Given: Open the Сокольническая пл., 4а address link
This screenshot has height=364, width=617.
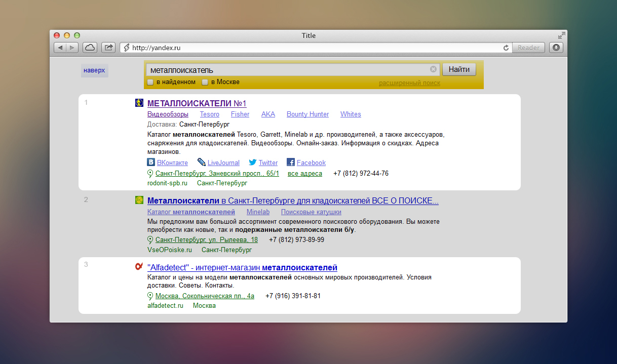Looking at the screenshot, I should pos(205,296).
